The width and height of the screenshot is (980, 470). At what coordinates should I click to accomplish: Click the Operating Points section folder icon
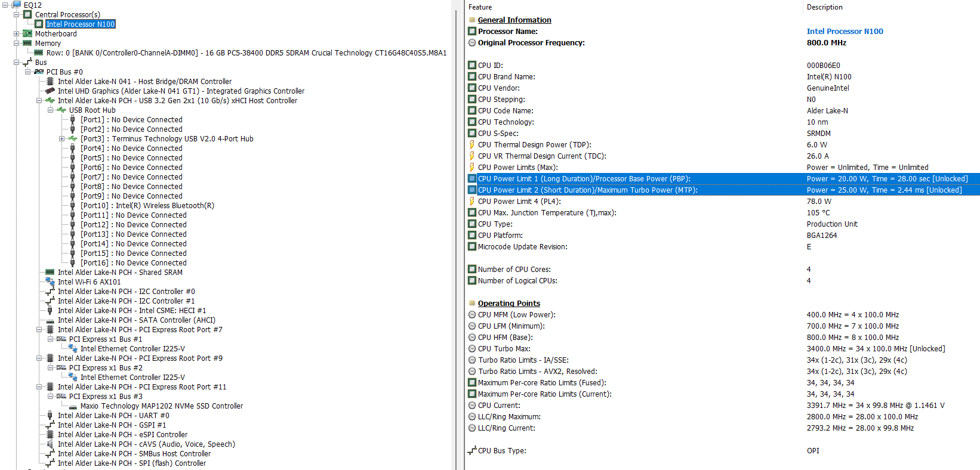click(472, 303)
